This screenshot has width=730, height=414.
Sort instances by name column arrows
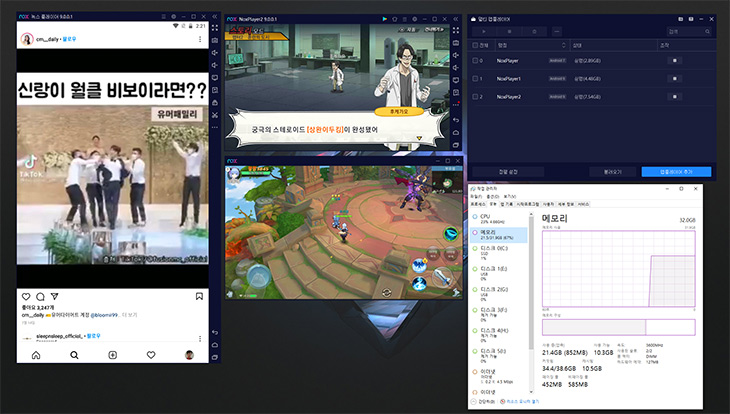click(563, 45)
